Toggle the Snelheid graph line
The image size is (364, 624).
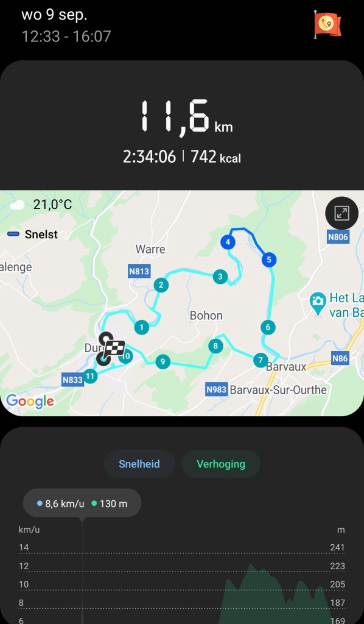(x=139, y=464)
